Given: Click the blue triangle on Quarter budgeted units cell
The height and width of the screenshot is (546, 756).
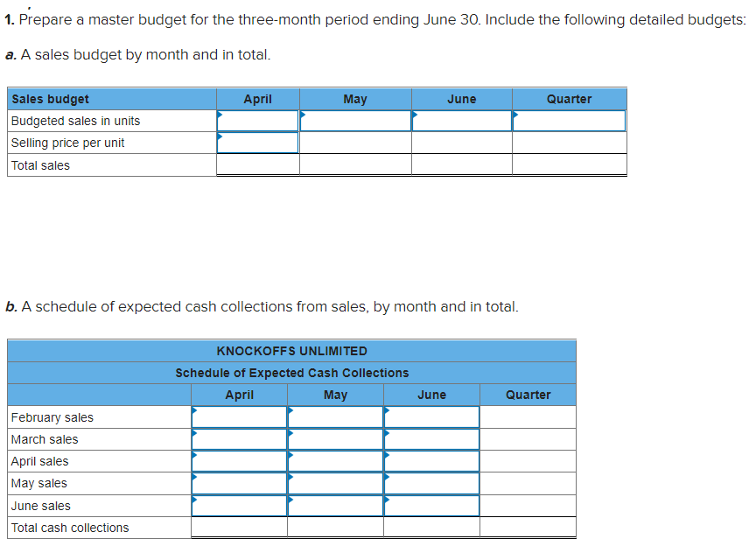Looking at the screenshot, I should [516, 116].
